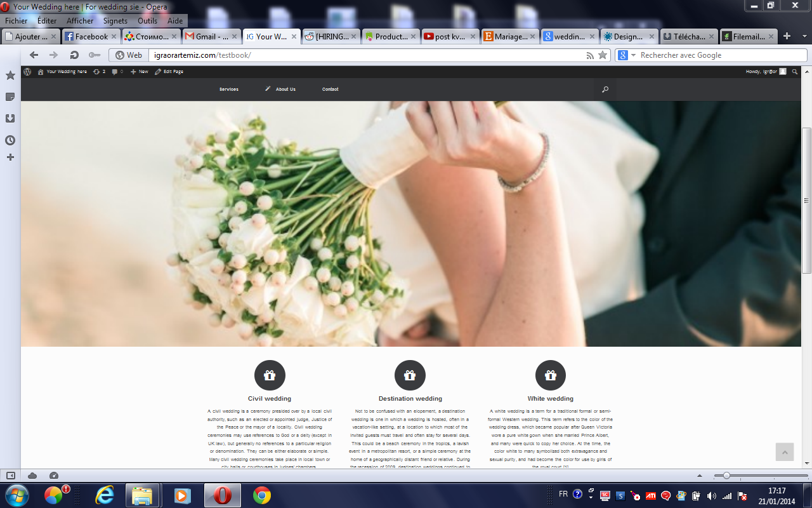Open the Howdy user account menu
Image resolution: width=812 pixels, height=508 pixels.
point(766,72)
